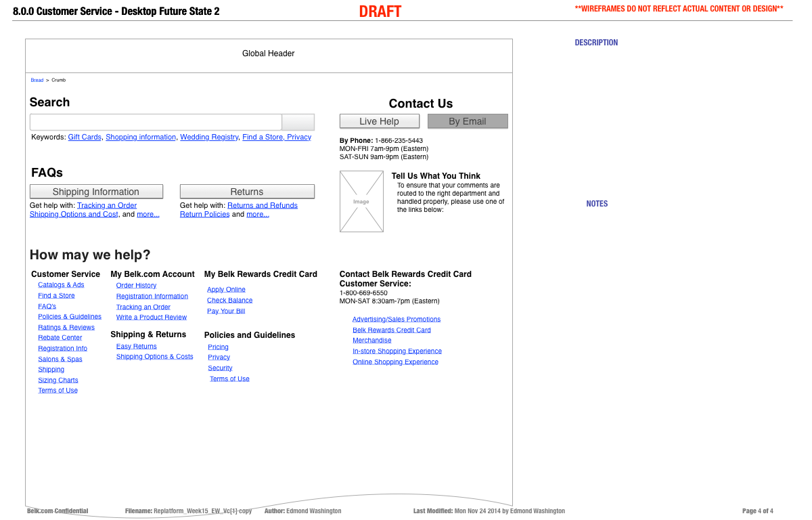812x520 pixels.
Task: Open the Merchandise feedback link
Action: 372,340
